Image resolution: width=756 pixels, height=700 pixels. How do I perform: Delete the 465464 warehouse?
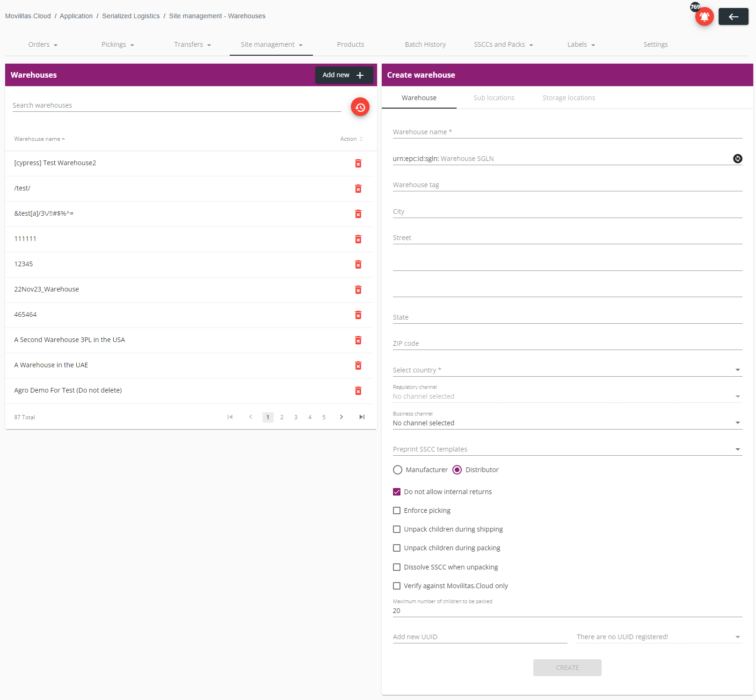(x=358, y=315)
